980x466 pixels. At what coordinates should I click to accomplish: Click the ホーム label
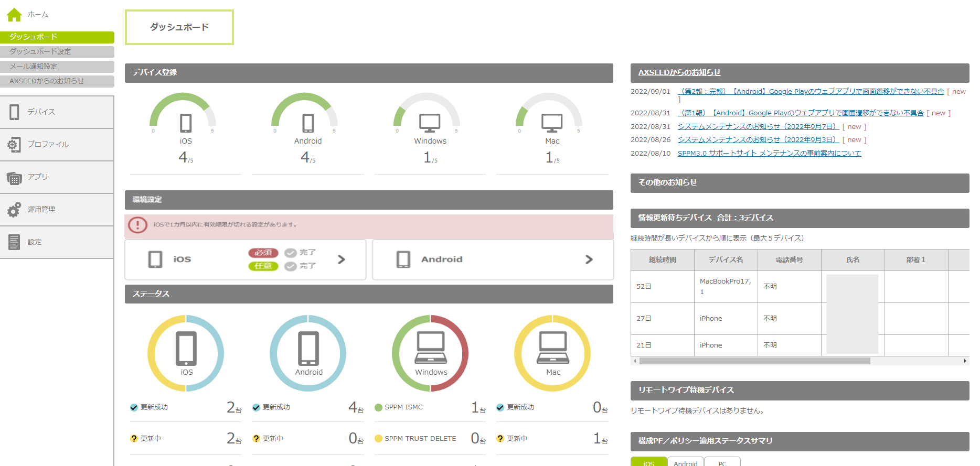click(x=38, y=15)
